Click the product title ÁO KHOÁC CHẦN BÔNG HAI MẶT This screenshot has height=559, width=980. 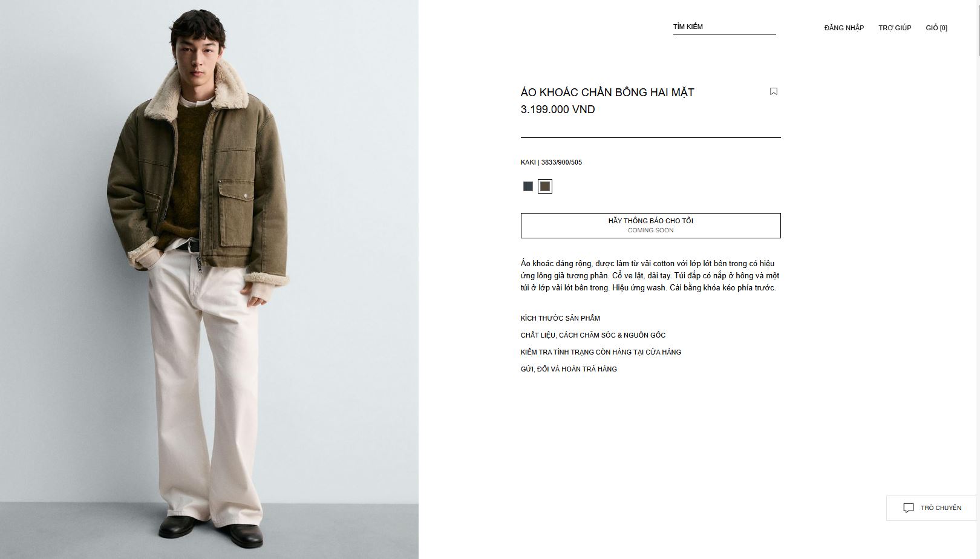click(x=607, y=93)
